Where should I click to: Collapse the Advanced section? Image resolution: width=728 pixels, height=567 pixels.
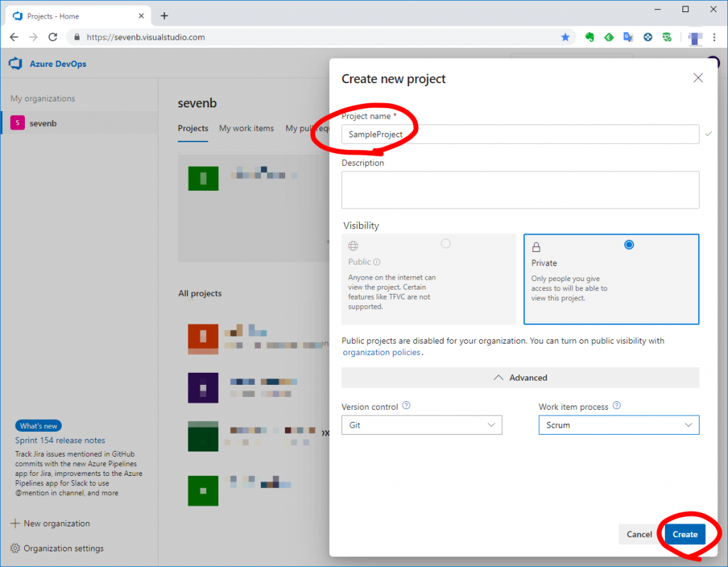(x=520, y=377)
